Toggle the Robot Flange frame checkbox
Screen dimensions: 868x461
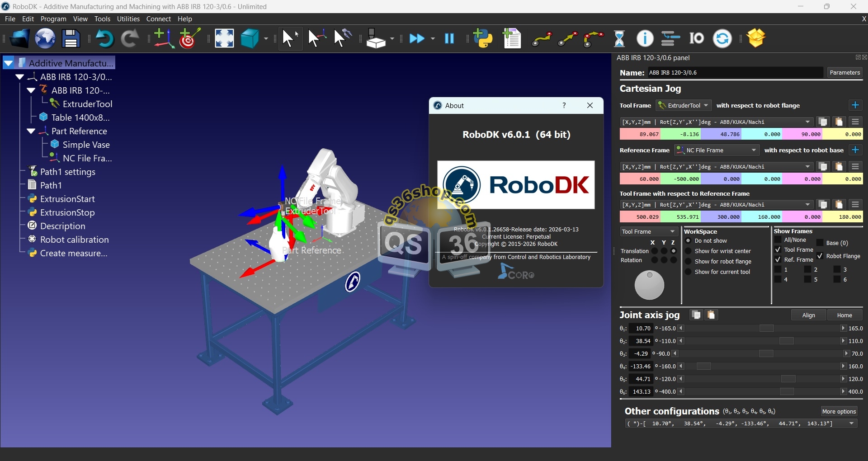tap(820, 256)
